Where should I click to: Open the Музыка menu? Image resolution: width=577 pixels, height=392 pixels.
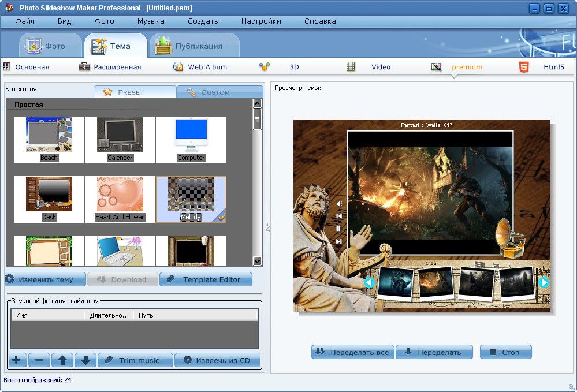pyautogui.click(x=151, y=21)
